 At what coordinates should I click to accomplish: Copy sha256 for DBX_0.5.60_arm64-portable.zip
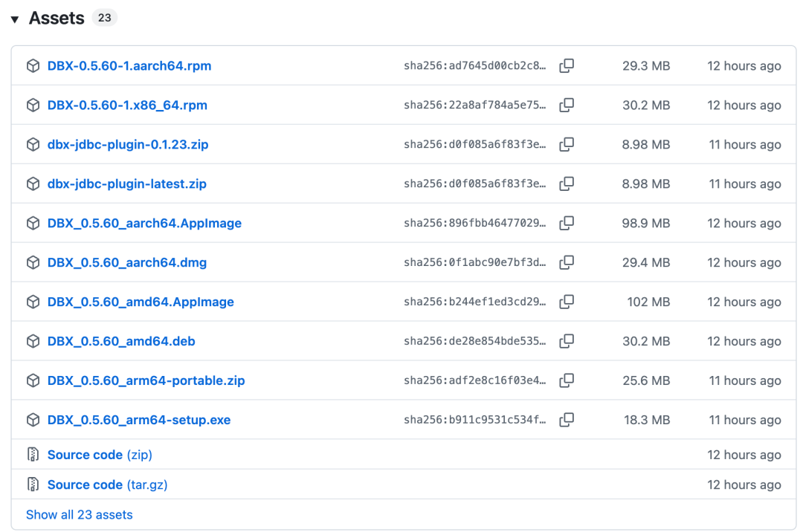(567, 380)
